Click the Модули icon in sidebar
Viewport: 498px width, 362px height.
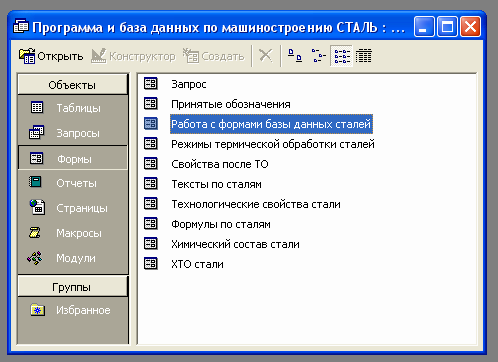pyautogui.click(x=35, y=258)
